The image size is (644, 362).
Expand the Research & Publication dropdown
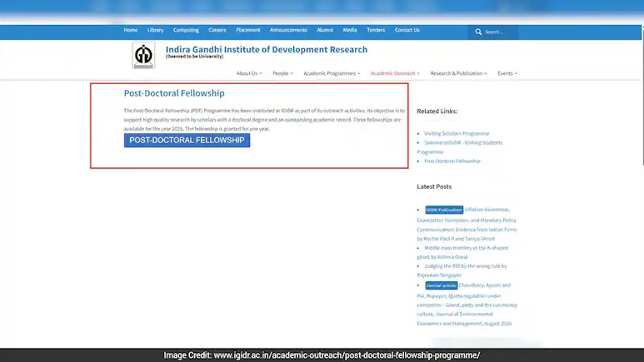pos(459,73)
